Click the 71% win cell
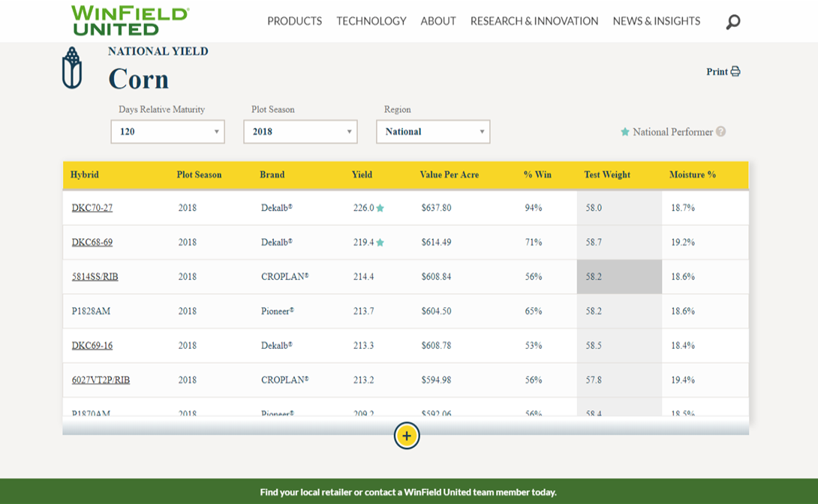818x504 pixels. 533,241
